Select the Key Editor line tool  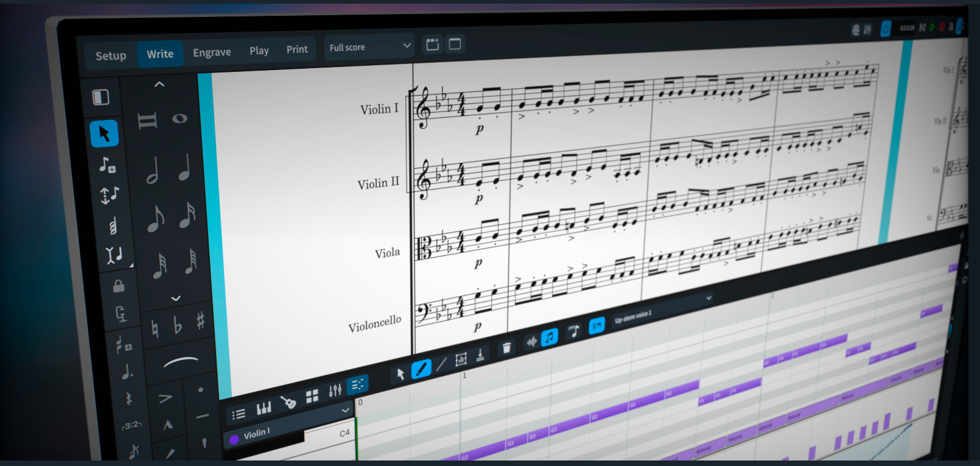point(441,364)
